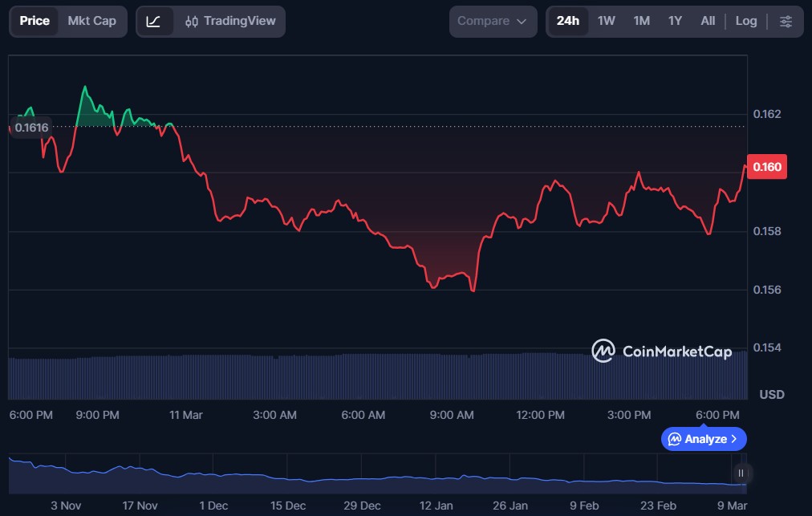Click the CoinMarketCap watermark logo
The width and height of the screenshot is (812, 516).
661,351
